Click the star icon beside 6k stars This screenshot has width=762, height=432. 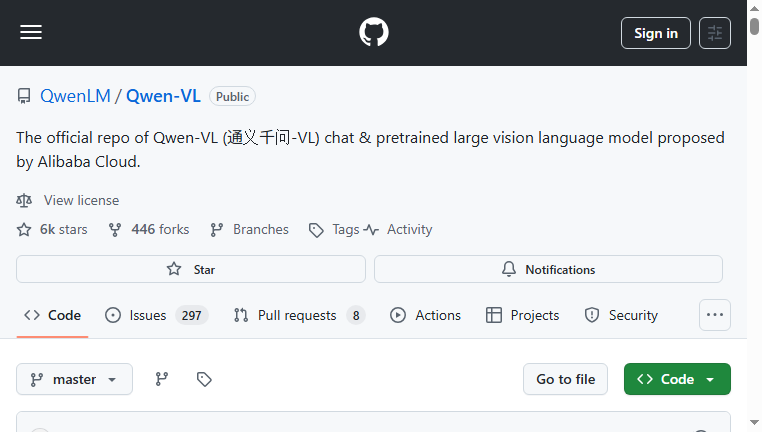click(x=24, y=229)
